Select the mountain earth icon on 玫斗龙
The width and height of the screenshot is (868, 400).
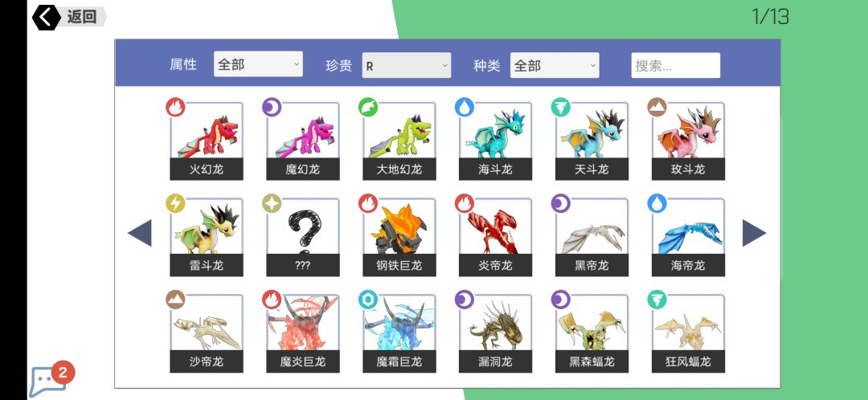[x=657, y=107]
